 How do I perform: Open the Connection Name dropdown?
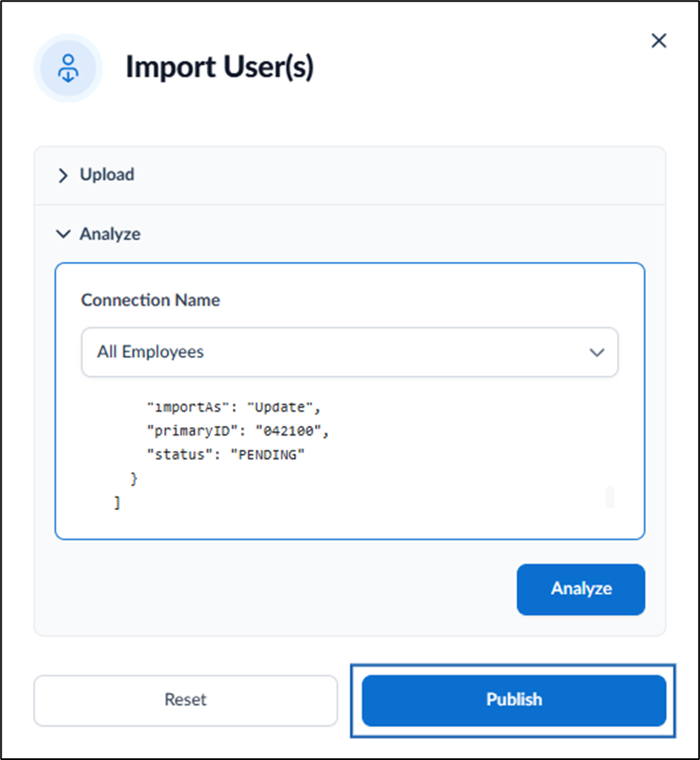(x=349, y=352)
